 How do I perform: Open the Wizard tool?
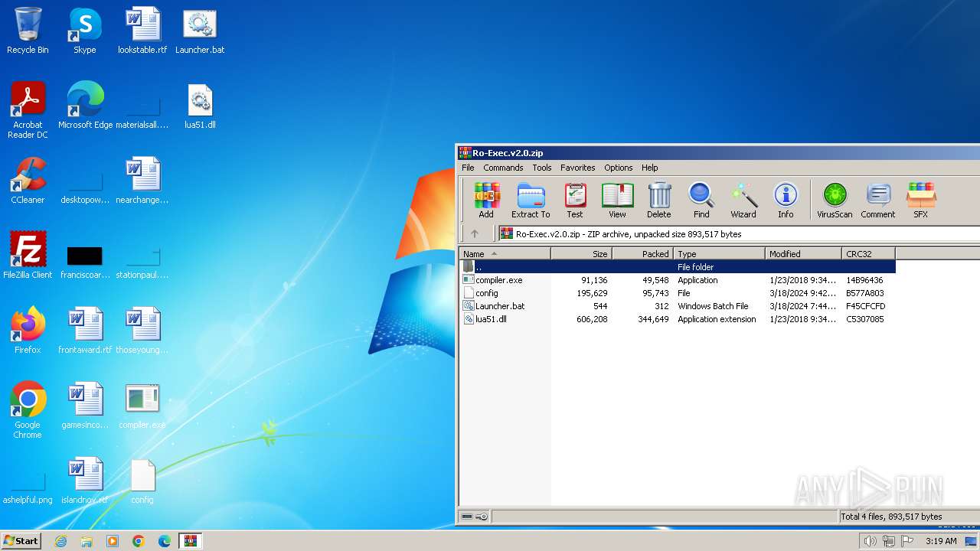[x=743, y=201]
